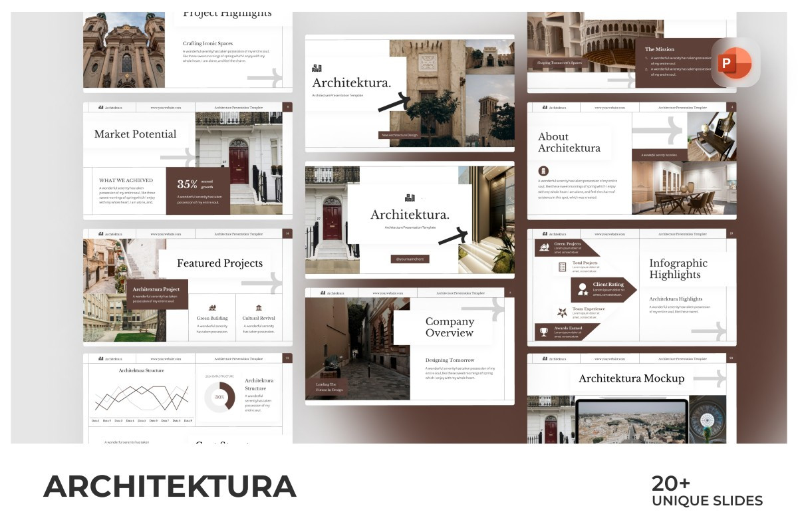This screenshot has height=532, width=798.
Task: Select the street photo on Company Overview
Action: pos(357,348)
